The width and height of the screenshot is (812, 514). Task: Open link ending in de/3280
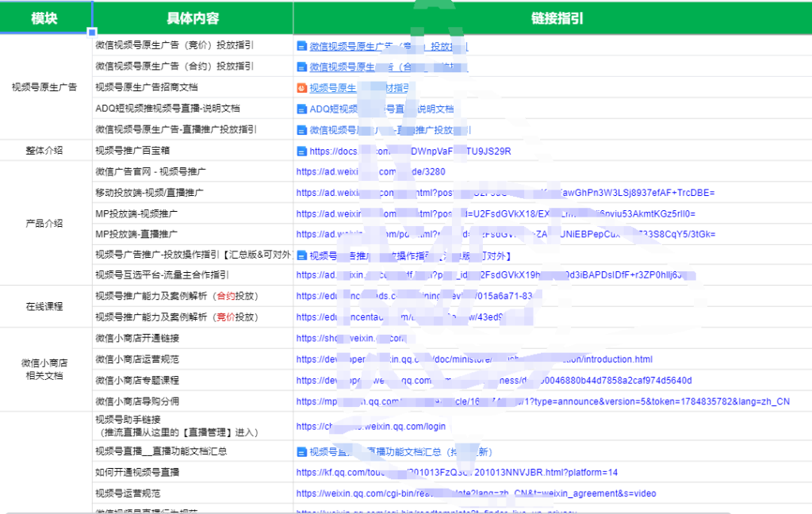371,171
